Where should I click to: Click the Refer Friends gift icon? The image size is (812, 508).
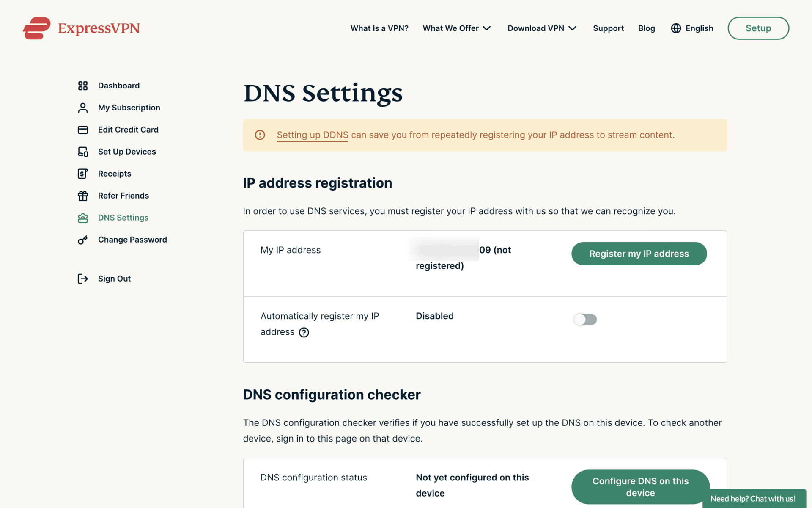click(83, 196)
